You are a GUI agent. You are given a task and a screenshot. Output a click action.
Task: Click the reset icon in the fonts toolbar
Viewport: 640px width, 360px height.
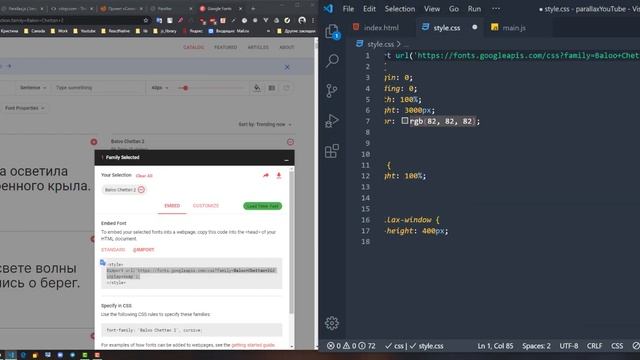286,88
